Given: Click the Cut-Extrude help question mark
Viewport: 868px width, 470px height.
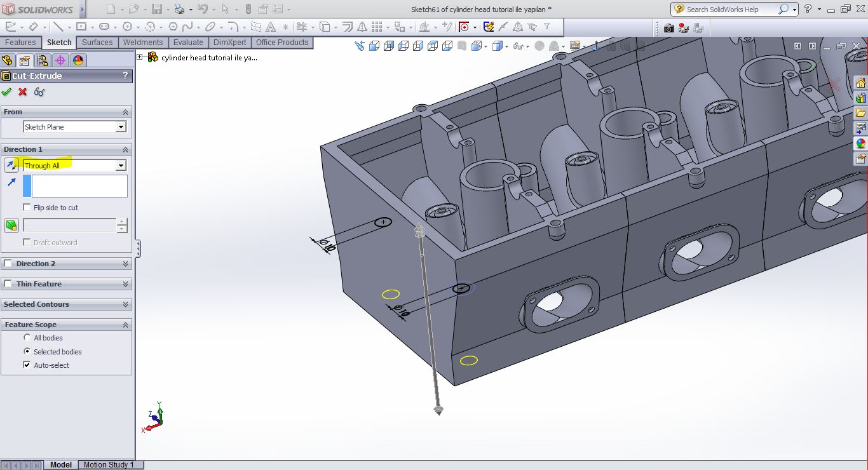Looking at the screenshot, I should pos(125,76).
